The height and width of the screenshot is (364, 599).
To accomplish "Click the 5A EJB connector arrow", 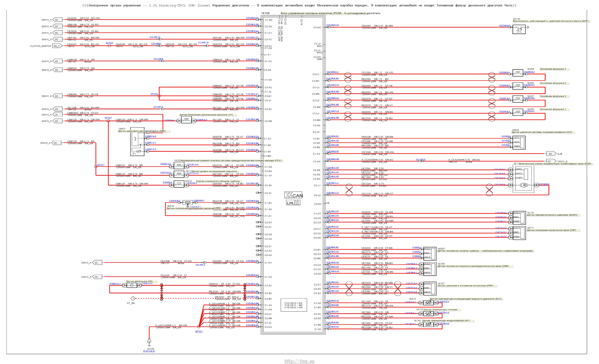I will [x=551, y=154].
